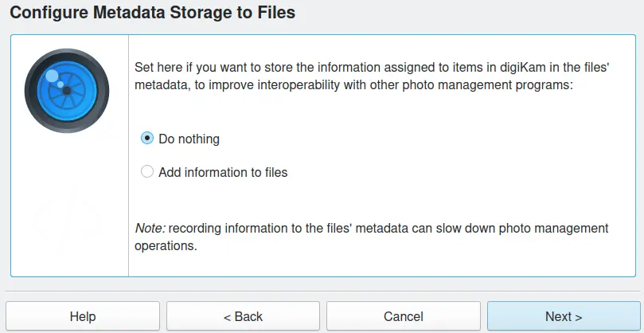Screen dimensions: 644x333
Task: Cancel the setup wizard
Action: (403, 316)
